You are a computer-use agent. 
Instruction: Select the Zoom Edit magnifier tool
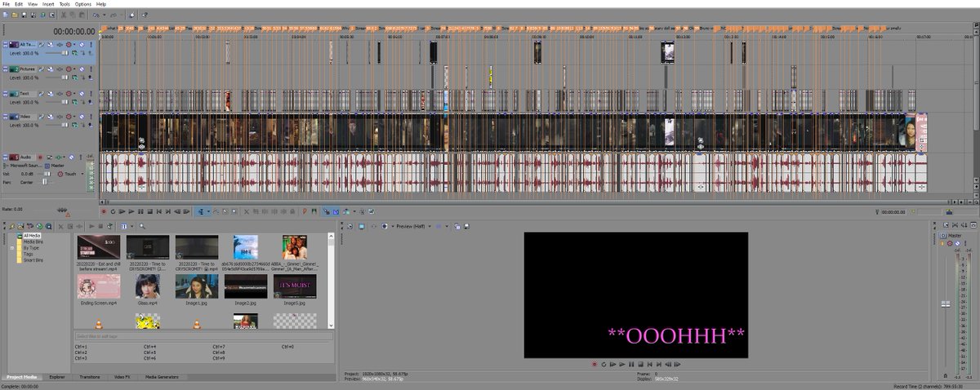click(x=234, y=211)
